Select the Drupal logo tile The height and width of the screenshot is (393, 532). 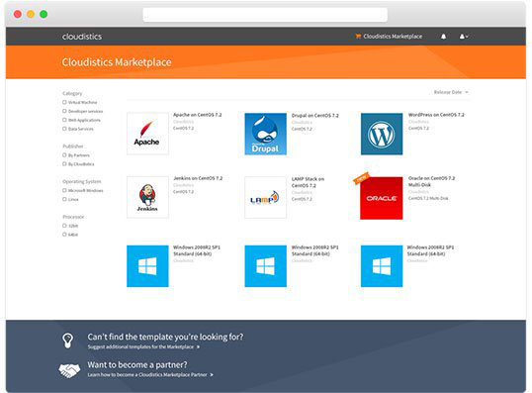[x=265, y=134]
